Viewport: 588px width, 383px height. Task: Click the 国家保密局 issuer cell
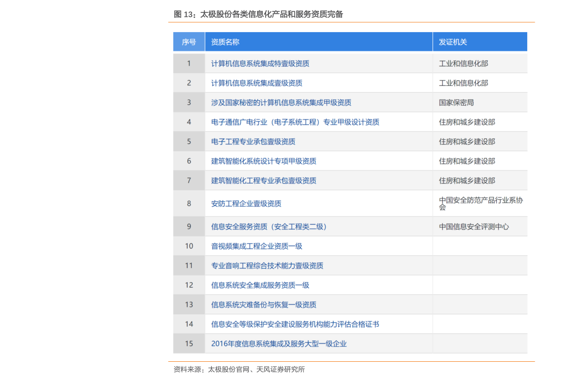pos(456,103)
